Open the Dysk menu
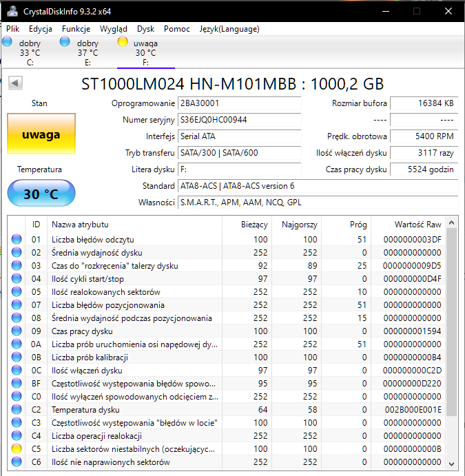The image size is (465, 476). pyautogui.click(x=145, y=29)
